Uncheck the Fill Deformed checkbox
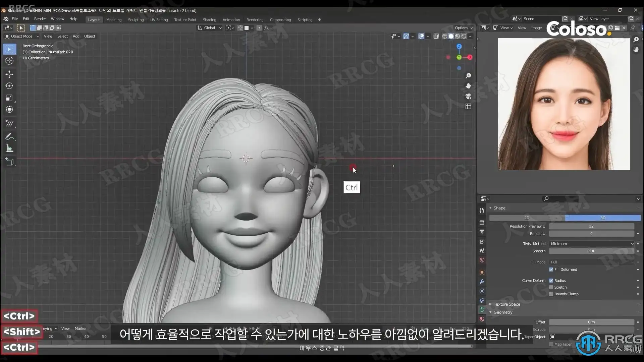The image size is (644, 362). click(x=551, y=269)
